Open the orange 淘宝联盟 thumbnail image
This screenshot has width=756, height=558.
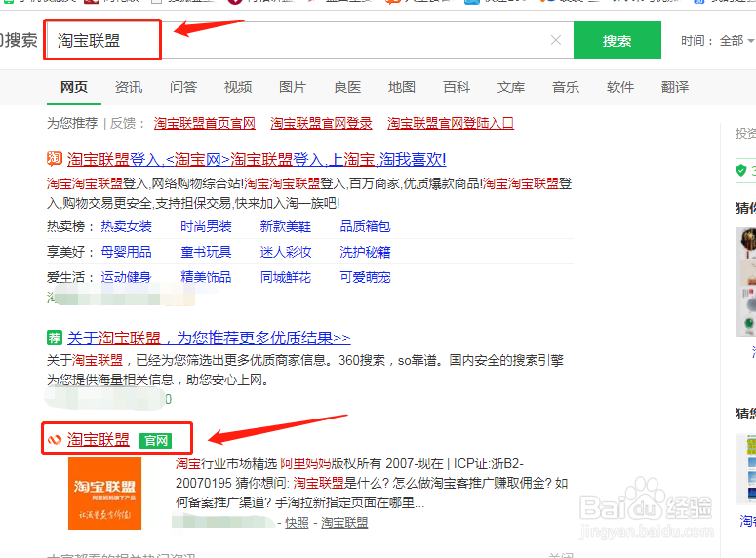click(104, 493)
